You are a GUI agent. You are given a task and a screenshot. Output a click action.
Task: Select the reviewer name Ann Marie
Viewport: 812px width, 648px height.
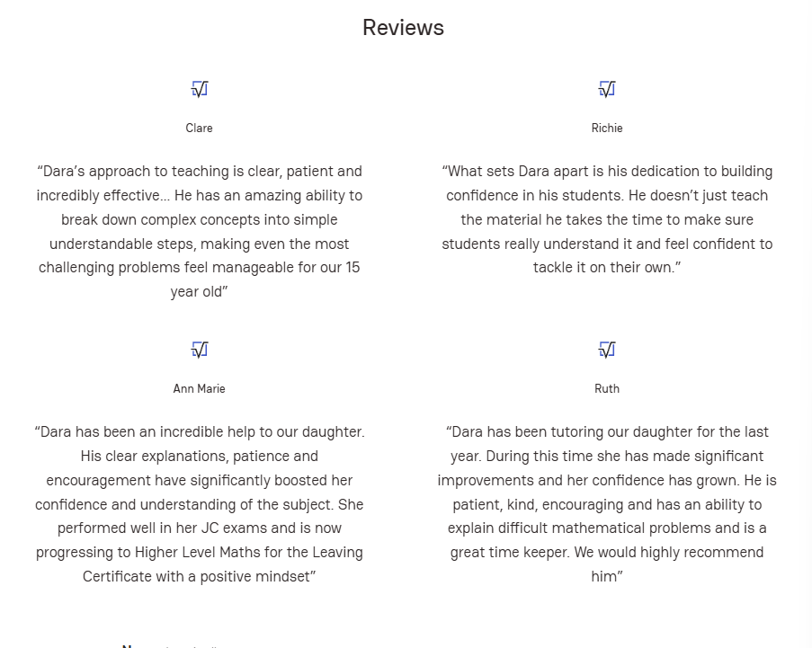[x=199, y=389]
